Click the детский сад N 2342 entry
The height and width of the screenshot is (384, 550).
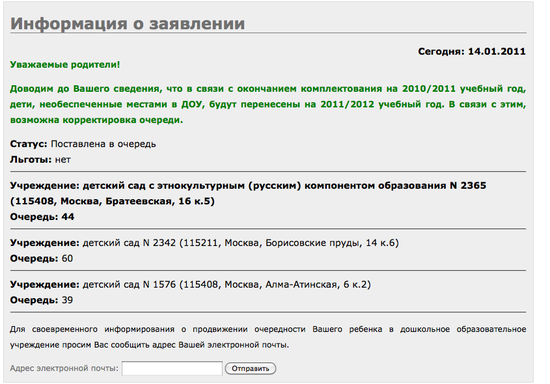(204, 243)
